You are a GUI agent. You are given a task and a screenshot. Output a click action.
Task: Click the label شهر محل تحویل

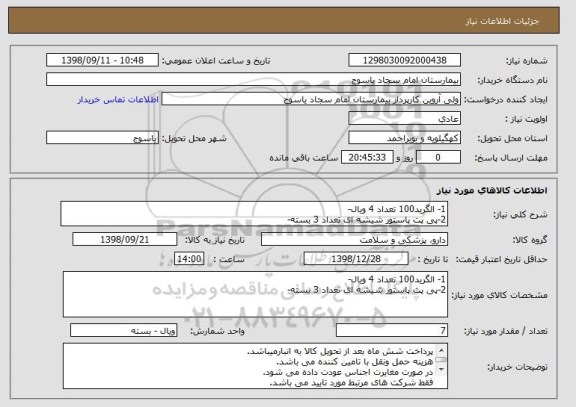pos(194,138)
